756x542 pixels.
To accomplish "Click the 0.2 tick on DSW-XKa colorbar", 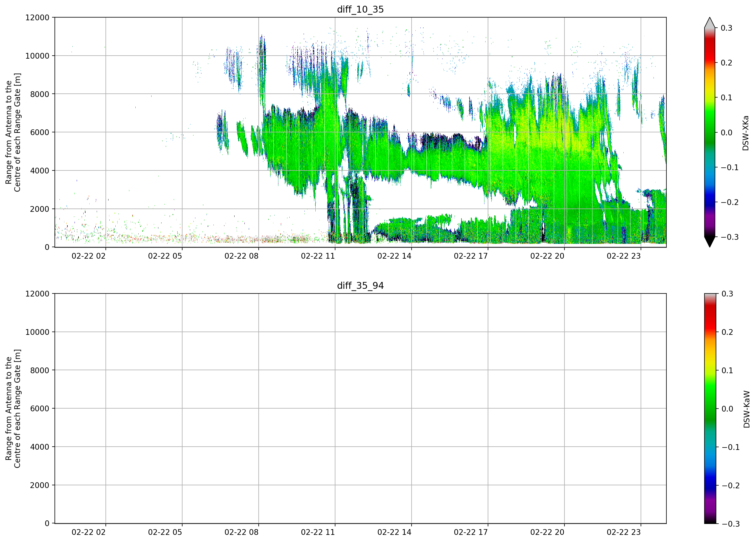I will click(x=726, y=63).
